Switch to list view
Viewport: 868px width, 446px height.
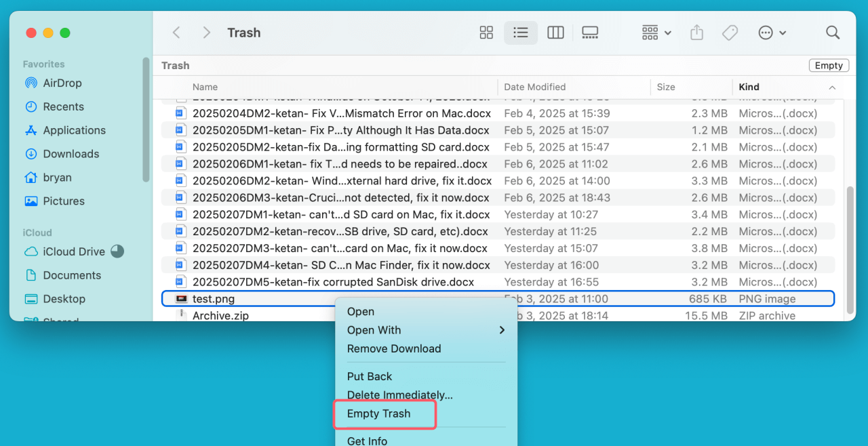520,32
